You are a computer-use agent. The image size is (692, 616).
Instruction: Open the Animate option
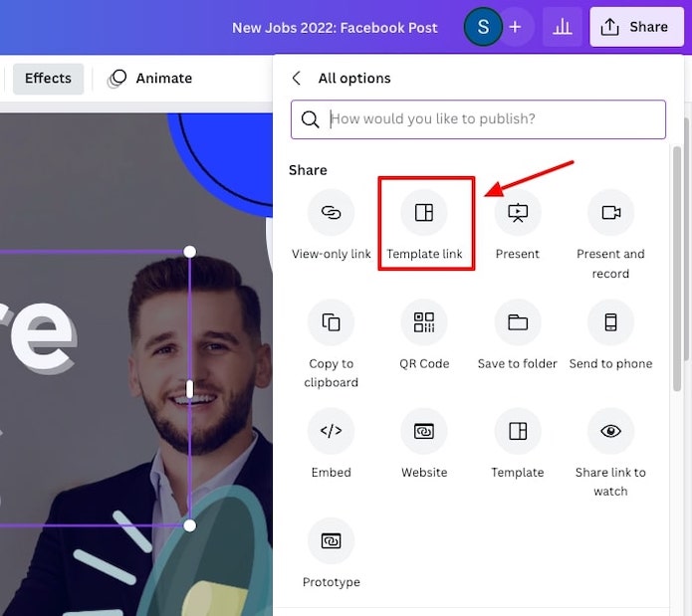[x=150, y=79]
